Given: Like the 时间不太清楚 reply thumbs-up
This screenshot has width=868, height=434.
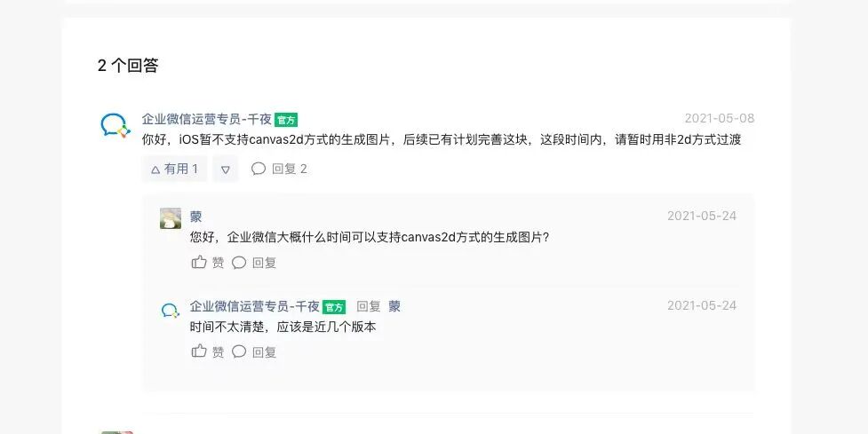Looking at the screenshot, I should pyautogui.click(x=199, y=351).
